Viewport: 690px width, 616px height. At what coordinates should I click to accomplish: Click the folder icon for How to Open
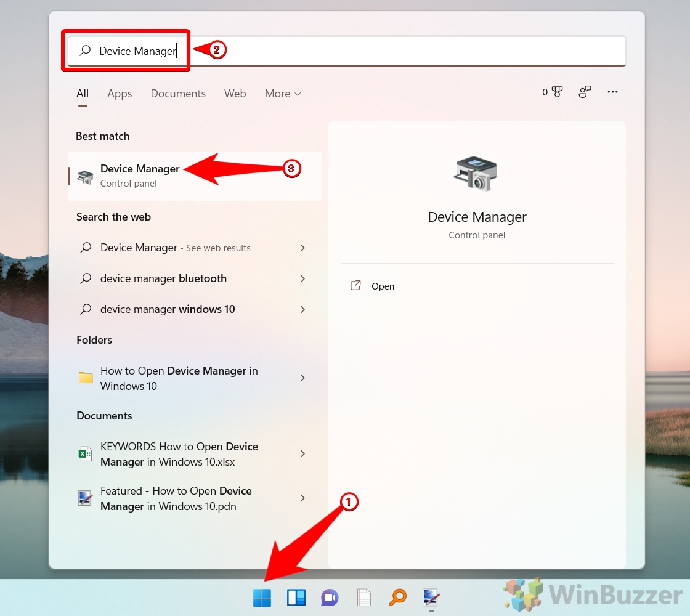click(86, 378)
